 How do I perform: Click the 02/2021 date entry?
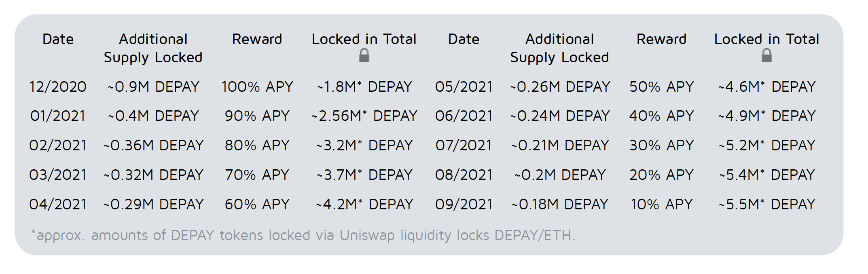(x=58, y=145)
